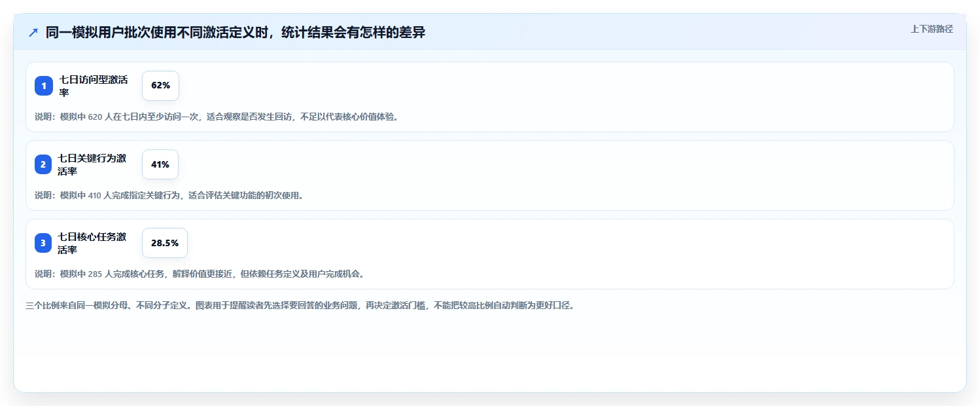Viewport: 980px width, 406px height.
Task: Click the footnote starting 三个比例来自同一模拟分母
Action: (300, 305)
